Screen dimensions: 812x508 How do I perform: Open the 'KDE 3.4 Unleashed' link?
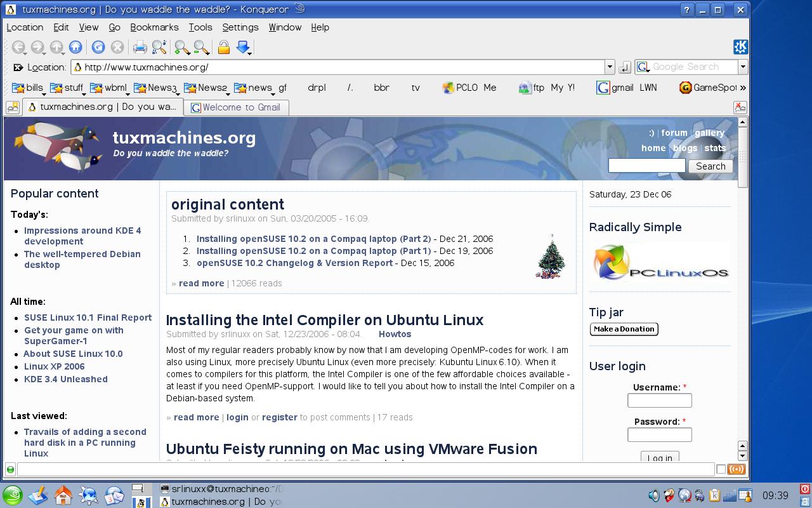click(66, 379)
